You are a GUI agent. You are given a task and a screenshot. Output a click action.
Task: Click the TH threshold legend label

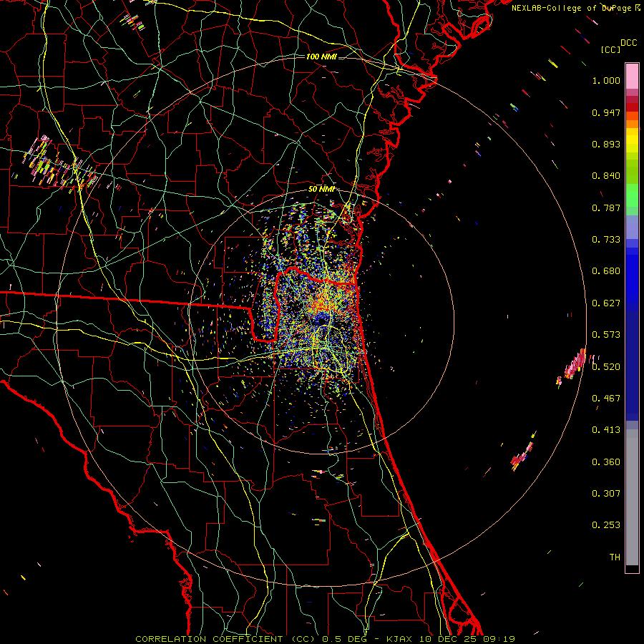click(615, 557)
